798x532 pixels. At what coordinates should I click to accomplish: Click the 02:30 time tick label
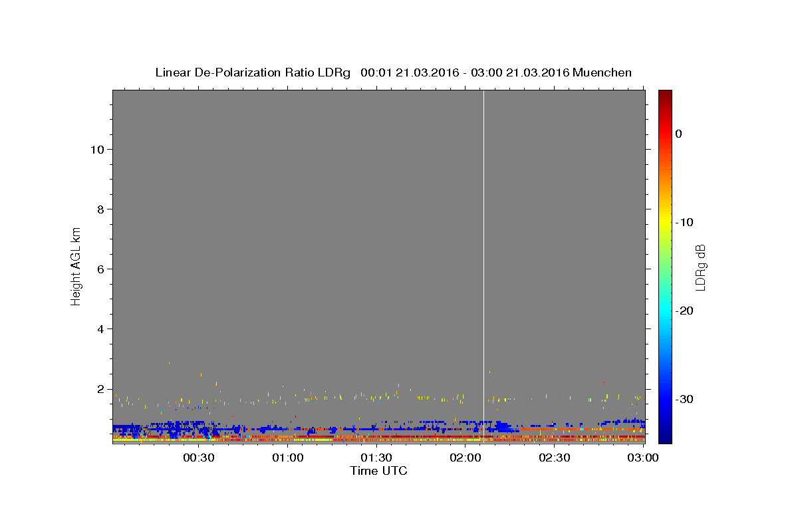coord(555,458)
